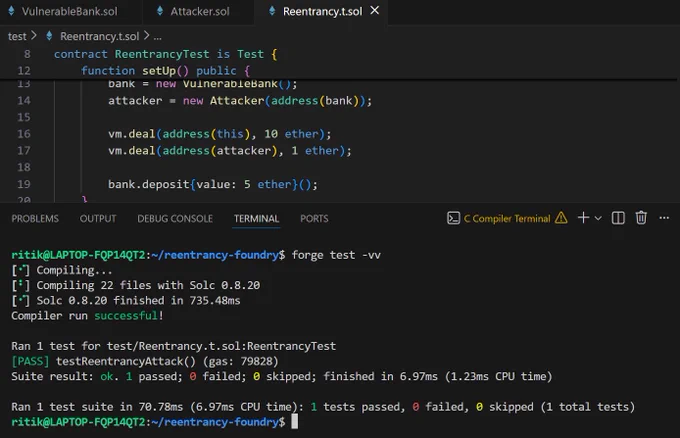Click the [PASS] status text

(30, 361)
